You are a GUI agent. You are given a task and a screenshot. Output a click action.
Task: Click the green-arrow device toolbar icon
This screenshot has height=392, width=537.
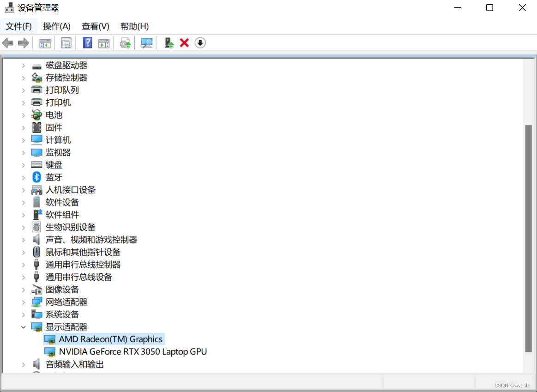tap(169, 43)
